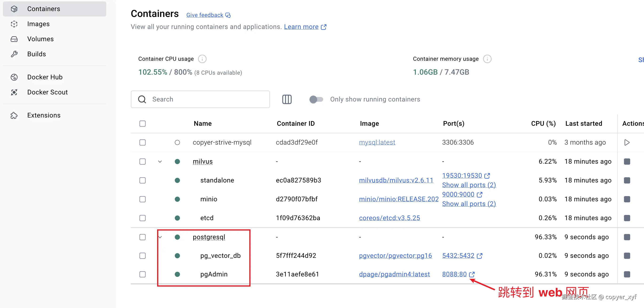Open the pgvector/pgvector:pg16 image link
This screenshot has width=644, height=308.
(x=395, y=255)
